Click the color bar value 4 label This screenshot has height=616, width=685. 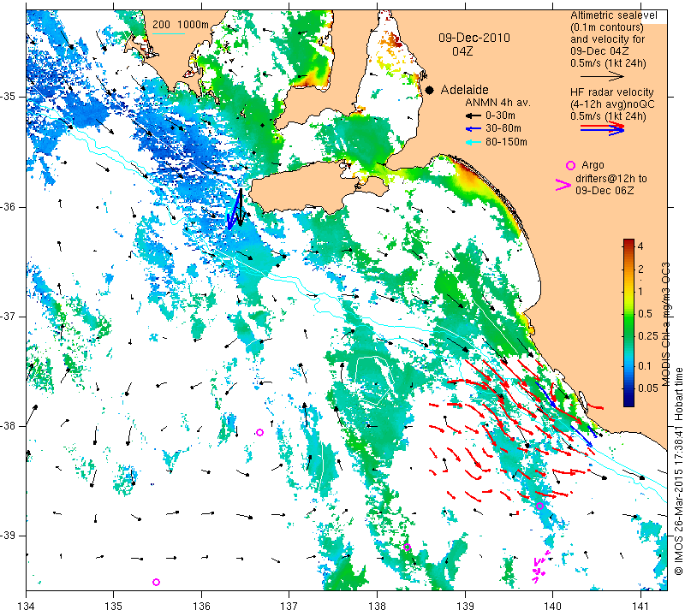[x=640, y=246]
